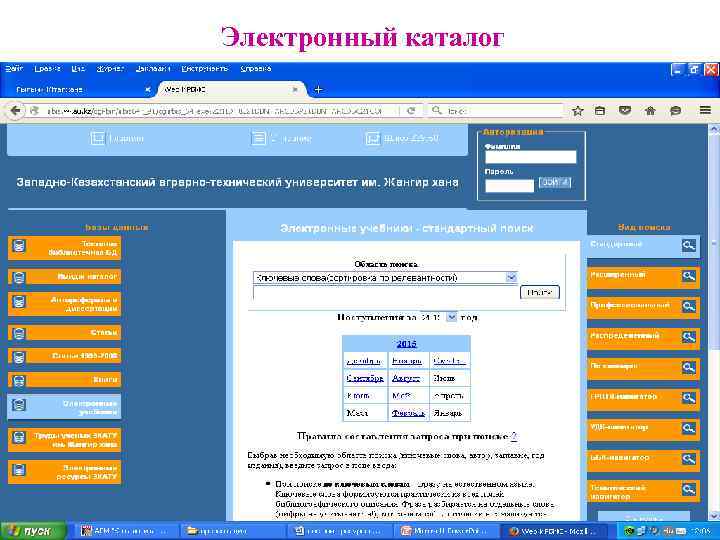Switch to PowerPoint taskbar item
This screenshot has width=720, height=540.
pos(446,531)
